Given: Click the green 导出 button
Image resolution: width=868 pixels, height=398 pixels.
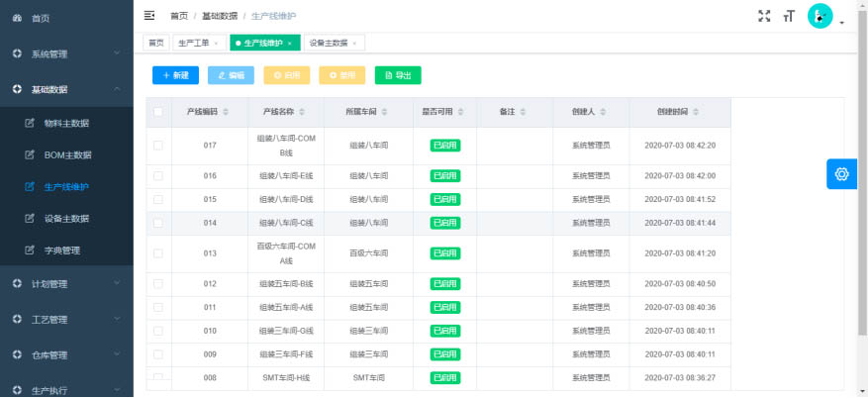Looking at the screenshot, I should click(398, 75).
